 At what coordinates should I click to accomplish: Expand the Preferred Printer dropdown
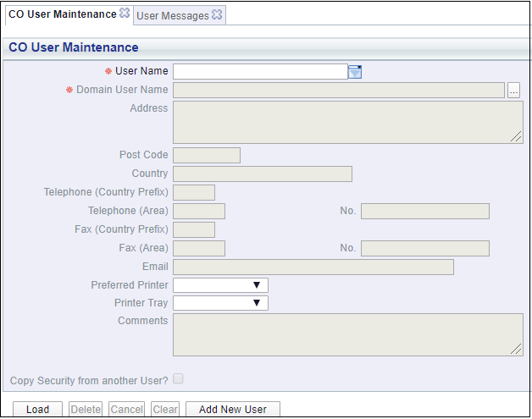click(x=220, y=285)
